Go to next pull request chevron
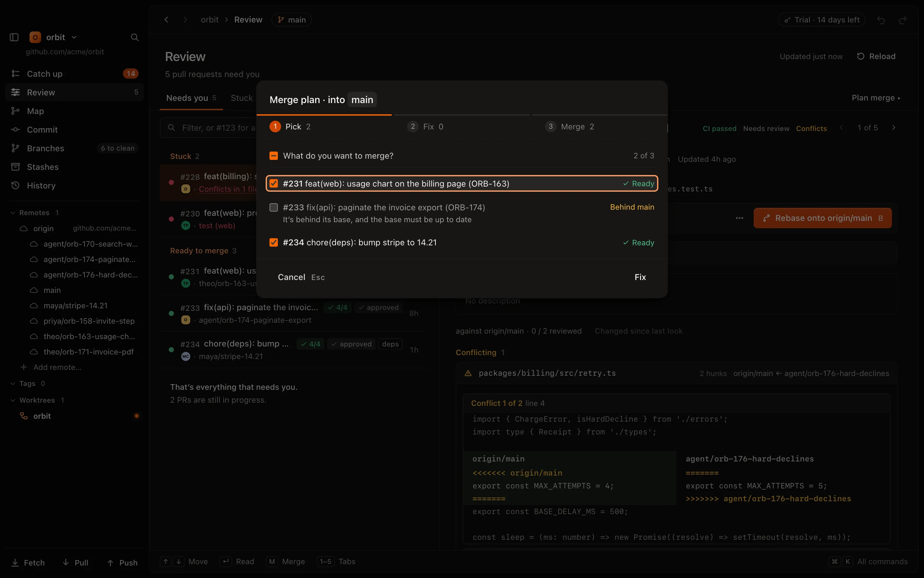Image resolution: width=924 pixels, height=578 pixels. tap(894, 128)
